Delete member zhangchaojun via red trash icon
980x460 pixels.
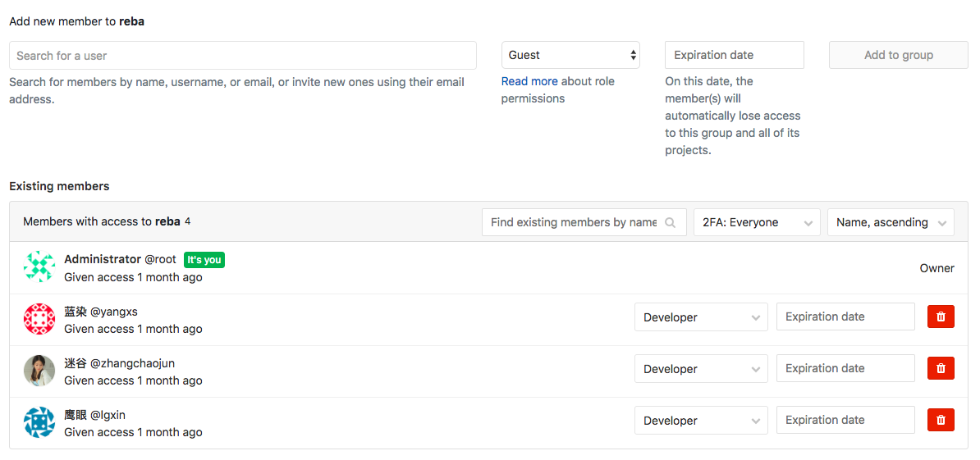click(941, 368)
